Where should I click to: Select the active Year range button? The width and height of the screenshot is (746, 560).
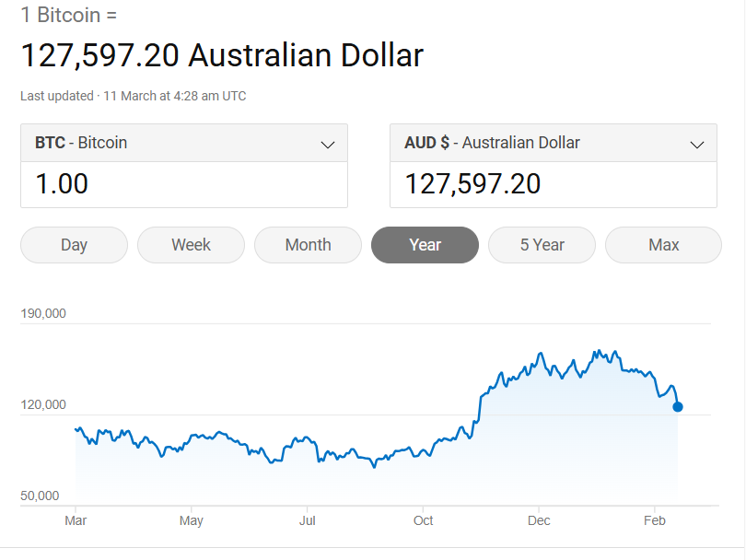(x=425, y=245)
